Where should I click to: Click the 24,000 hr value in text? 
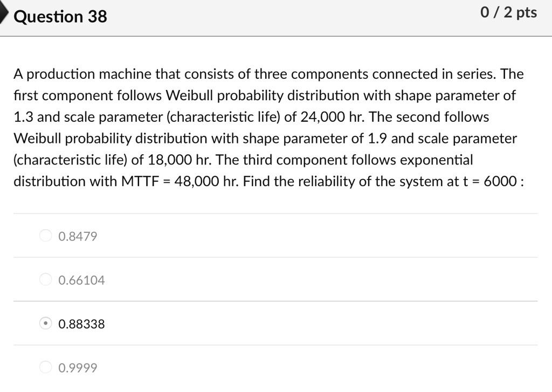tap(332, 117)
